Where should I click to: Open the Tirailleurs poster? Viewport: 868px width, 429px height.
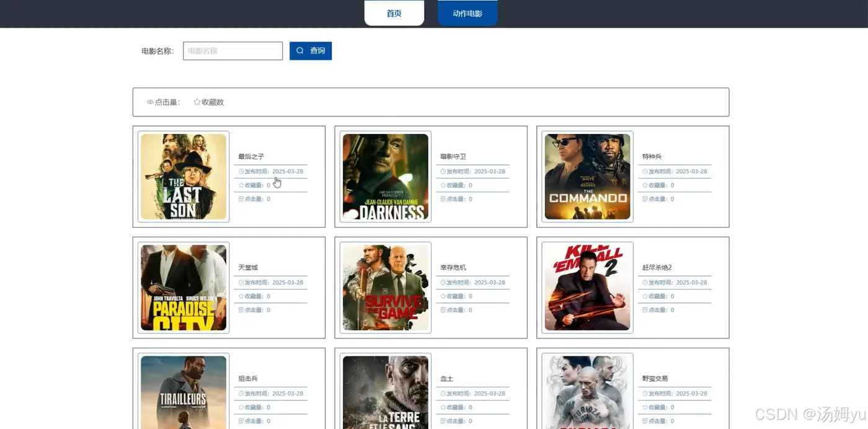(x=184, y=392)
